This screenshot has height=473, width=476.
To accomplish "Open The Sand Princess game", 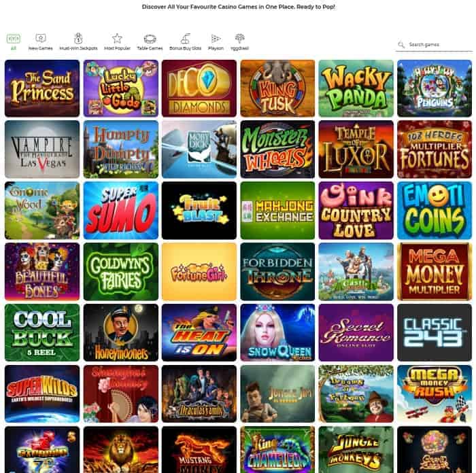I will pyautogui.click(x=42, y=88).
